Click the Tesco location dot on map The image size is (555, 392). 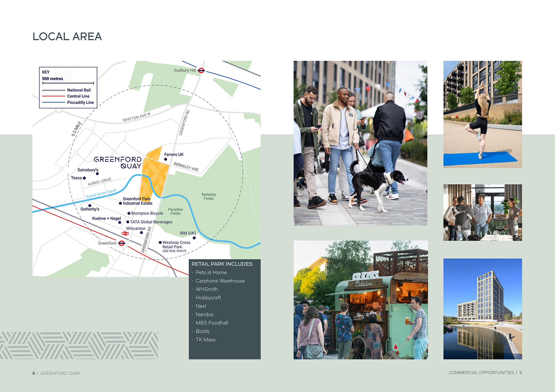click(x=84, y=178)
